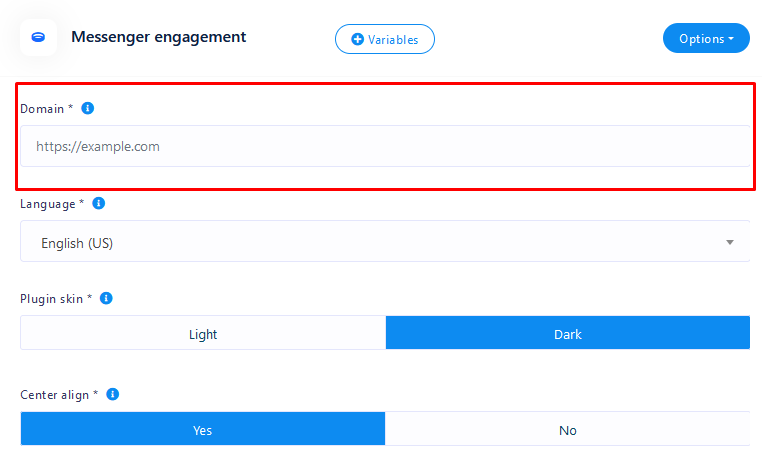Click the Center align label
762x472 pixels.
59,394
